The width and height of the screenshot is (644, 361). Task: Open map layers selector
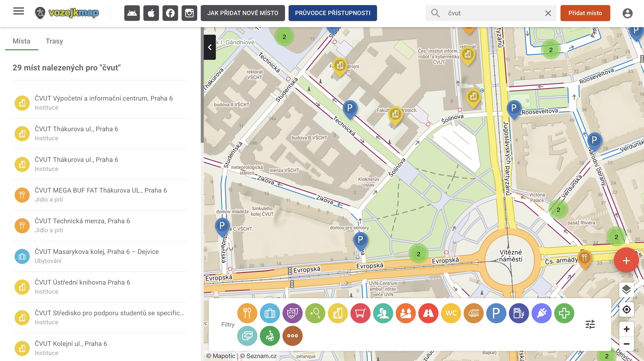[x=626, y=290]
